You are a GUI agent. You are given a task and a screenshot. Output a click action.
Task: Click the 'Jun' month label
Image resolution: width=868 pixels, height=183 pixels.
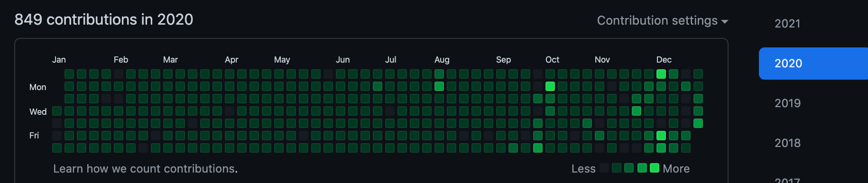(x=342, y=60)
